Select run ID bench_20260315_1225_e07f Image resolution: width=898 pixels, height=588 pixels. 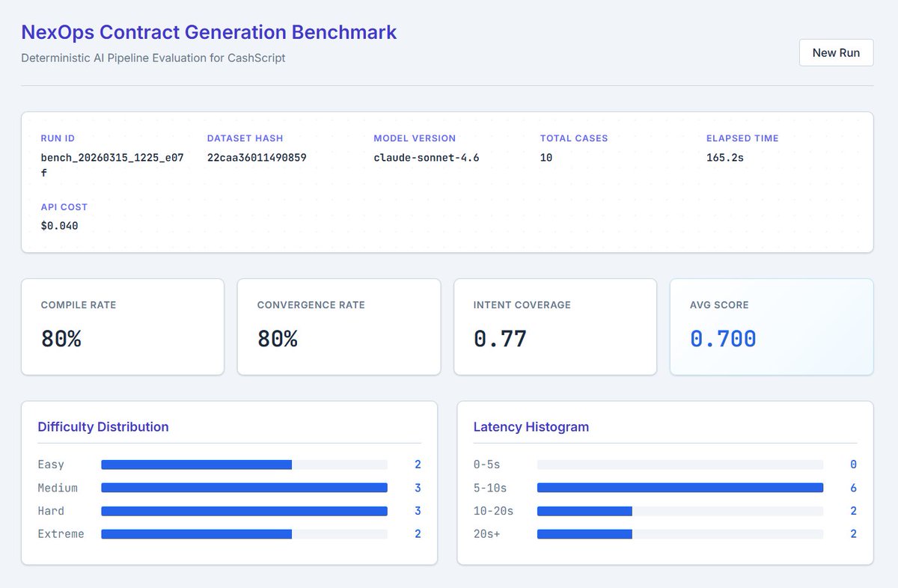click(112, 165)
